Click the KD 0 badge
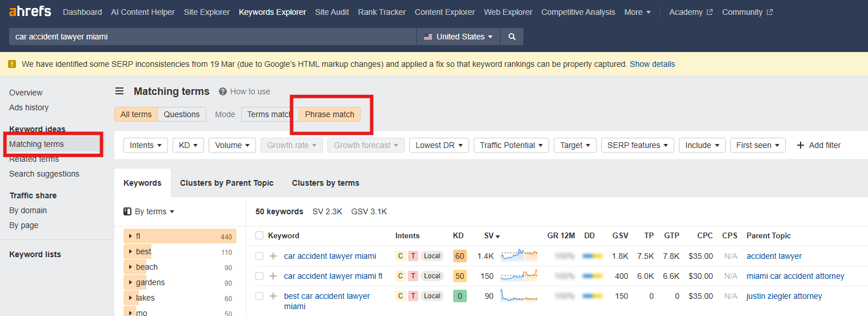This screenshot has width=868, height=316. [459, 296]
